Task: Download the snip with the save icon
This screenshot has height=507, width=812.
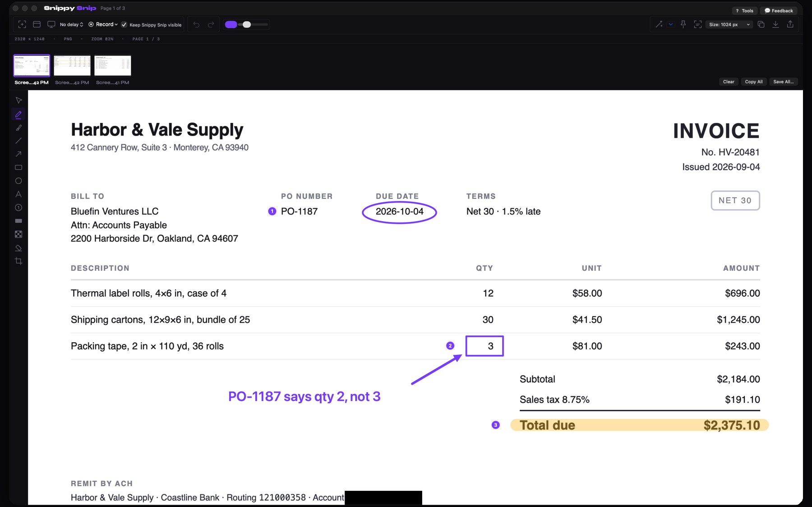Action: click(x=775, y=24)
